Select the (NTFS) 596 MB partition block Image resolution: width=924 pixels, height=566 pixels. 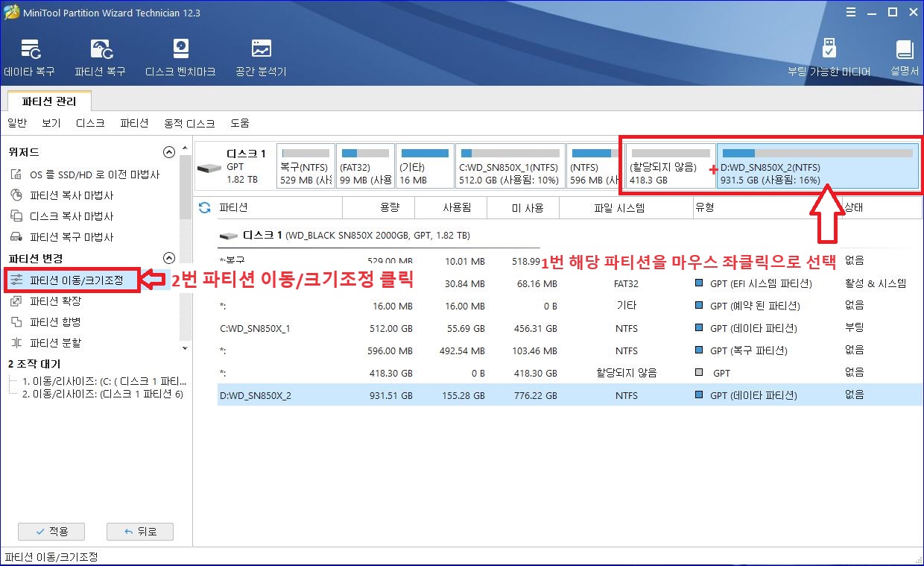coord(595,166)
